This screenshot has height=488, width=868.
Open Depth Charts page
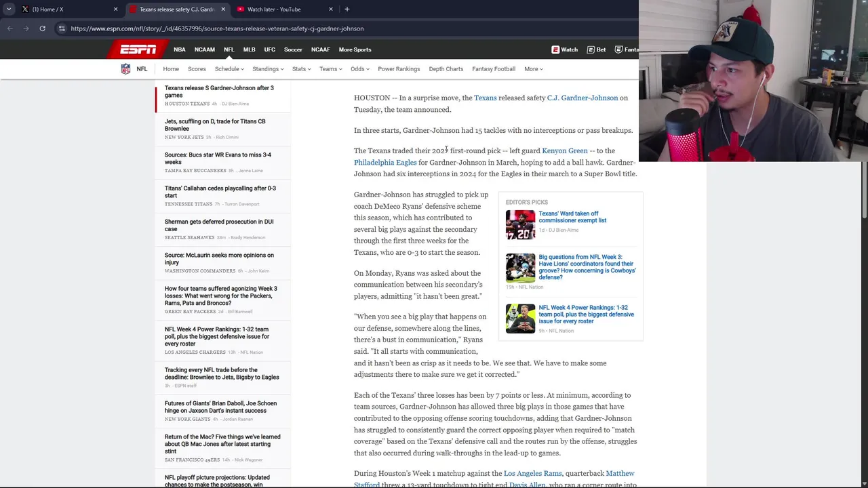[446, 69]
